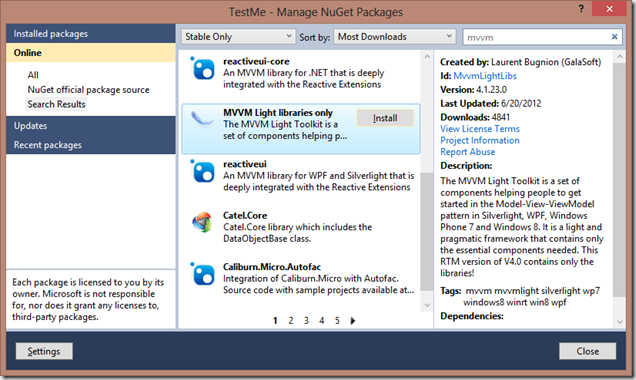Click scroll down arrow in details pane
Image resolution: width=636 pixels, height=380 pixels.
tap(619, 322)
